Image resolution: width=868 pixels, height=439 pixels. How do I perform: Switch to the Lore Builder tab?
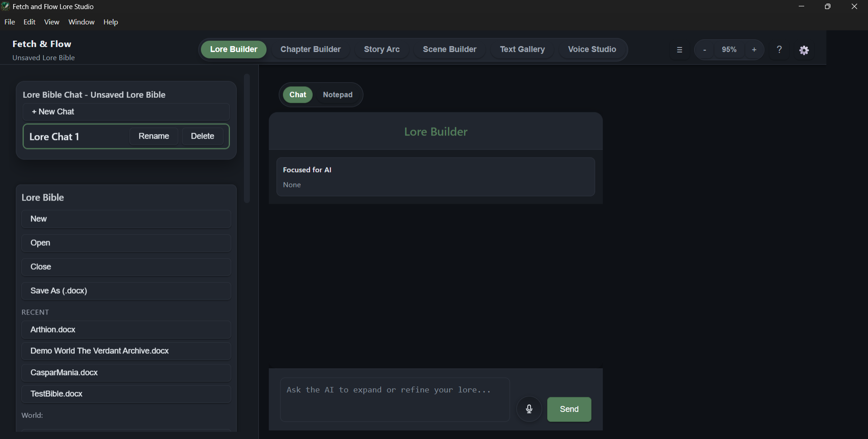click(234, 49)
